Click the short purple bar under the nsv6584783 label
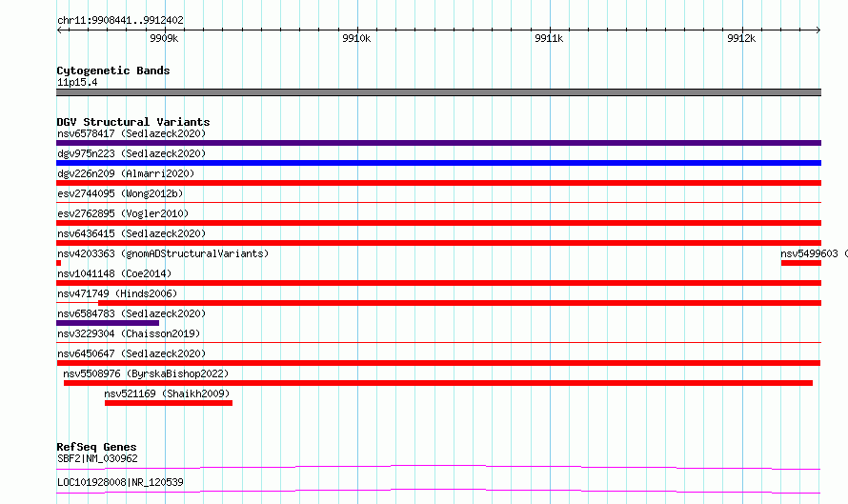 pos(108,323)
